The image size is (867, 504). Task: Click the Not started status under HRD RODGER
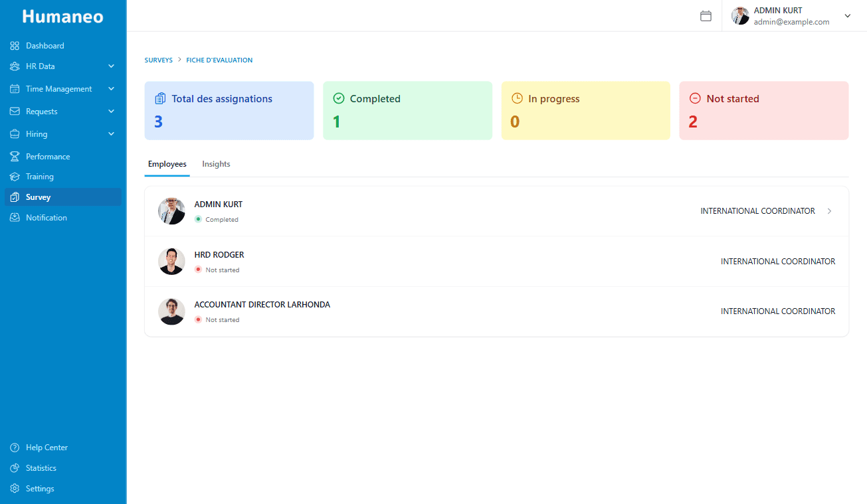click(223, 270)
